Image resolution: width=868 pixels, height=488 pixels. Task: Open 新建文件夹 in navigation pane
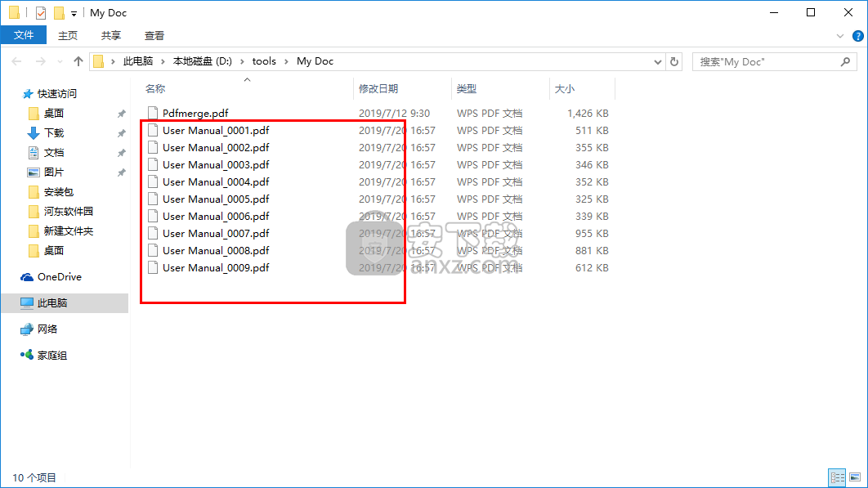click(68, 231)
